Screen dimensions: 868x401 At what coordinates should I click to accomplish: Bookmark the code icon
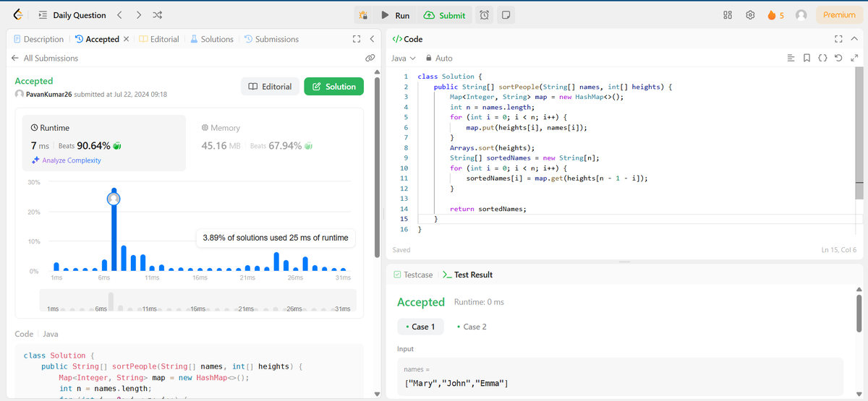click(807, 58)
